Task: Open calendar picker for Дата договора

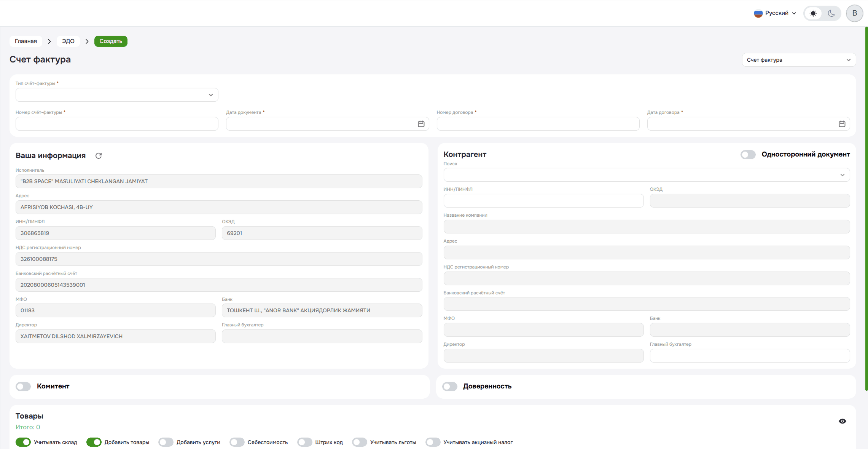Action: (x=842, y=124)
